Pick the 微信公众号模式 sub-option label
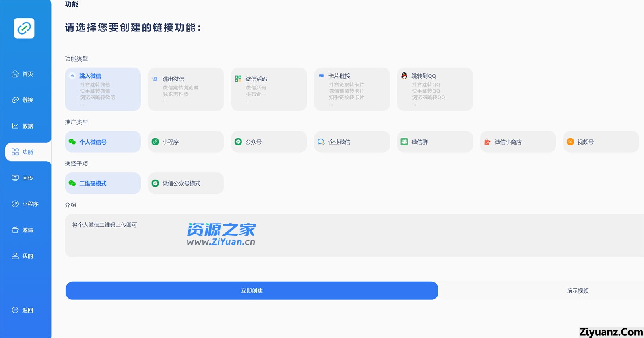Screen dimensions: 644x338 click(x=182, y=183)
